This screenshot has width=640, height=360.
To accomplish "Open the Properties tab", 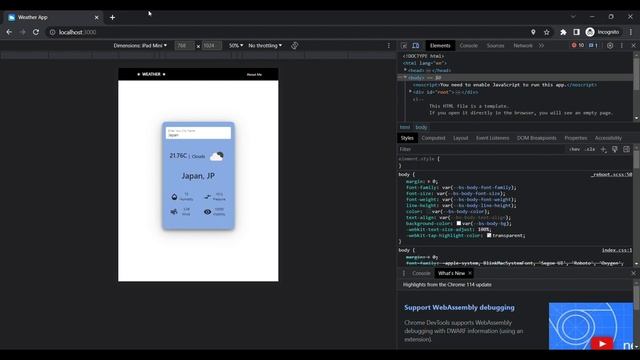I will click(576, 138).
